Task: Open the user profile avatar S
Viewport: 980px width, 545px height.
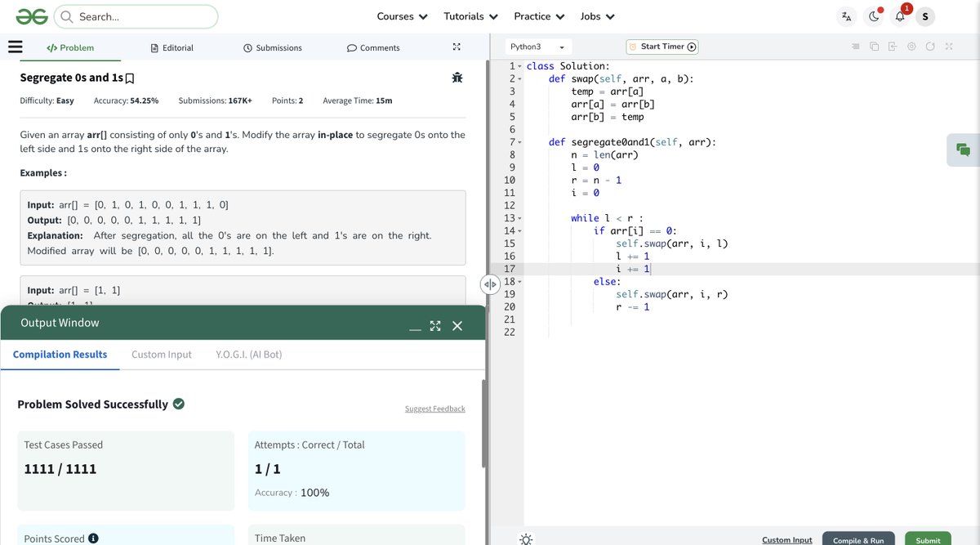Action: click(925, 16)
